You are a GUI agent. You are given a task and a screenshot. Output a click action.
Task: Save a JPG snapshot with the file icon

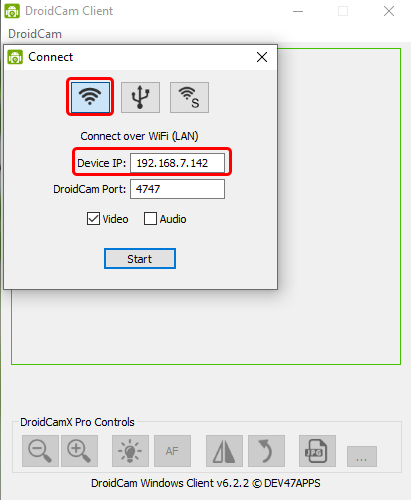(x=317, y=451)
